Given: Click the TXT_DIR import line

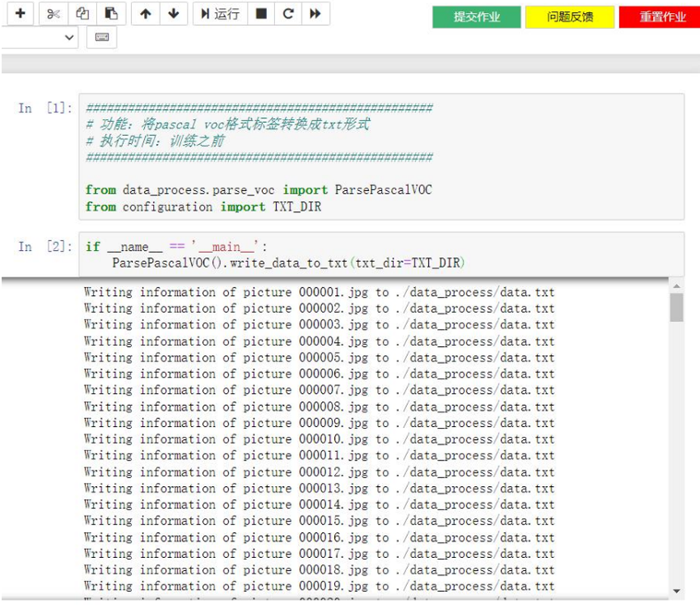Looking at the screenshot, I should pos(204,207).
